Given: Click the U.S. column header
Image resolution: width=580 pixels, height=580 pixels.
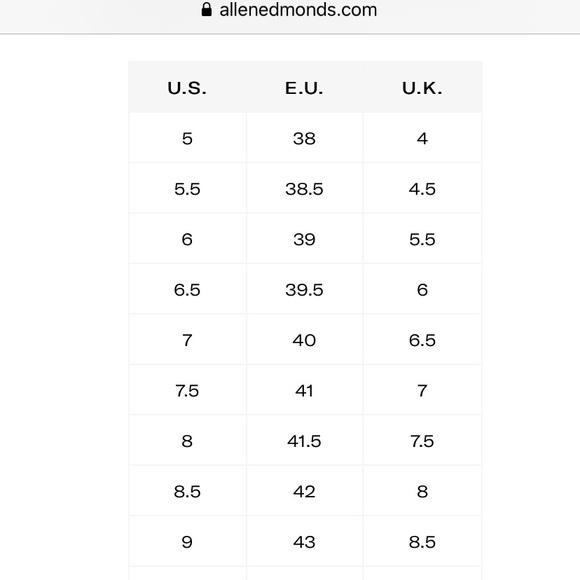Looking at the screenshot, I should (x=187, y=87).
